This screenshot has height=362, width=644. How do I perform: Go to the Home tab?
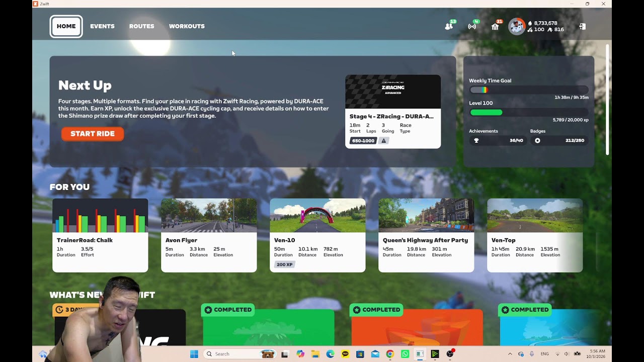click(66, 26)
